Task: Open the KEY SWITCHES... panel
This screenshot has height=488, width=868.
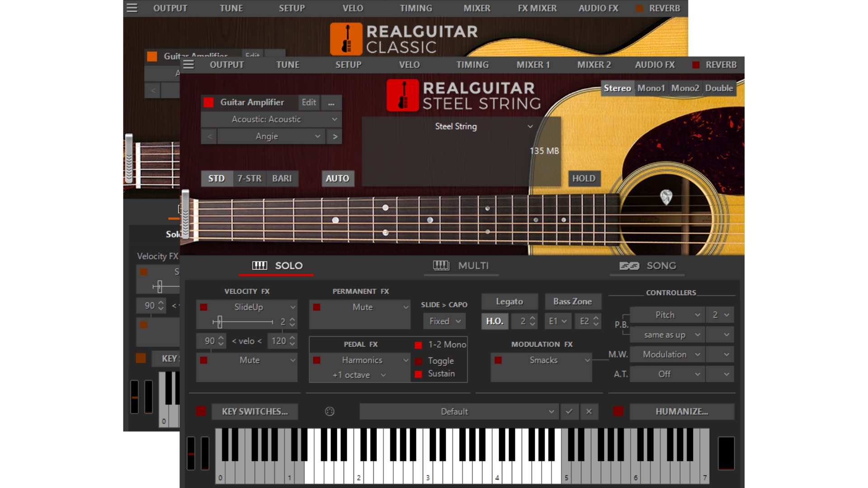Action: 255,411
